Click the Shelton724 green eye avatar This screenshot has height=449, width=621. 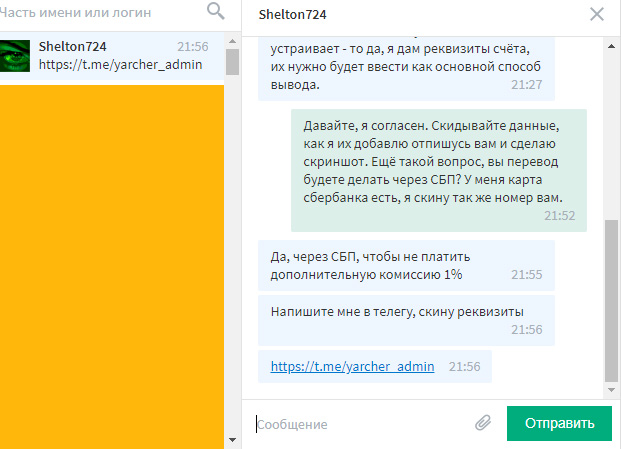(x=15, y=56)
